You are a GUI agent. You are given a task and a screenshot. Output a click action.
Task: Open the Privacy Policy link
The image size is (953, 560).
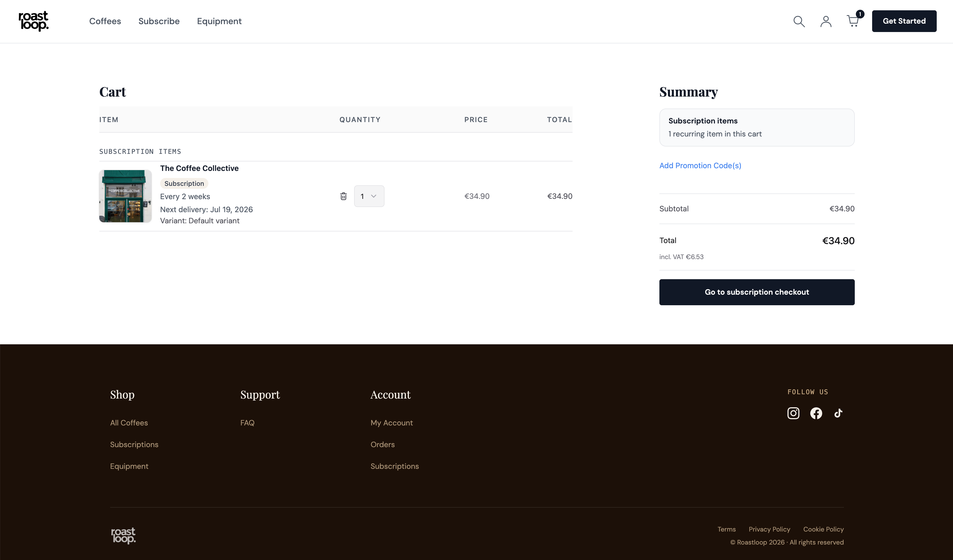[770, 529]
